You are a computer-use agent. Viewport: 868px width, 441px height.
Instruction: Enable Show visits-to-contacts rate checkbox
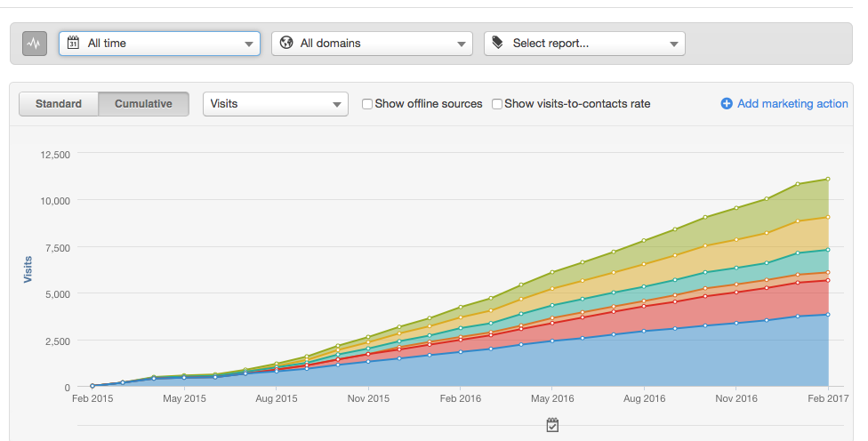497,104
